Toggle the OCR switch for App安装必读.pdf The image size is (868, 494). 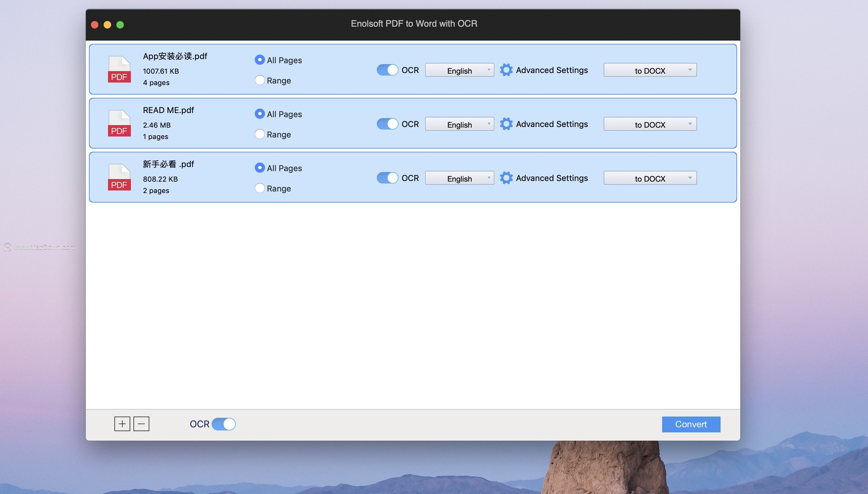387,70
